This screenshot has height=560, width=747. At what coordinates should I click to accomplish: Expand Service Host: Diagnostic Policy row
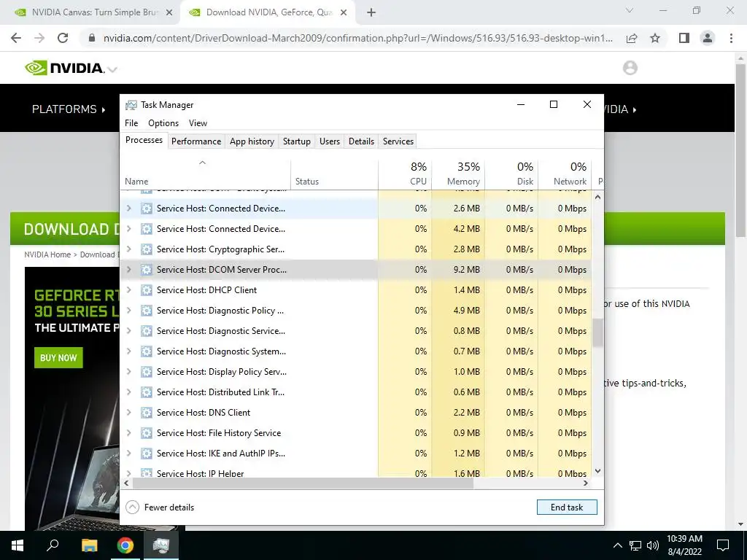(128, 311)
